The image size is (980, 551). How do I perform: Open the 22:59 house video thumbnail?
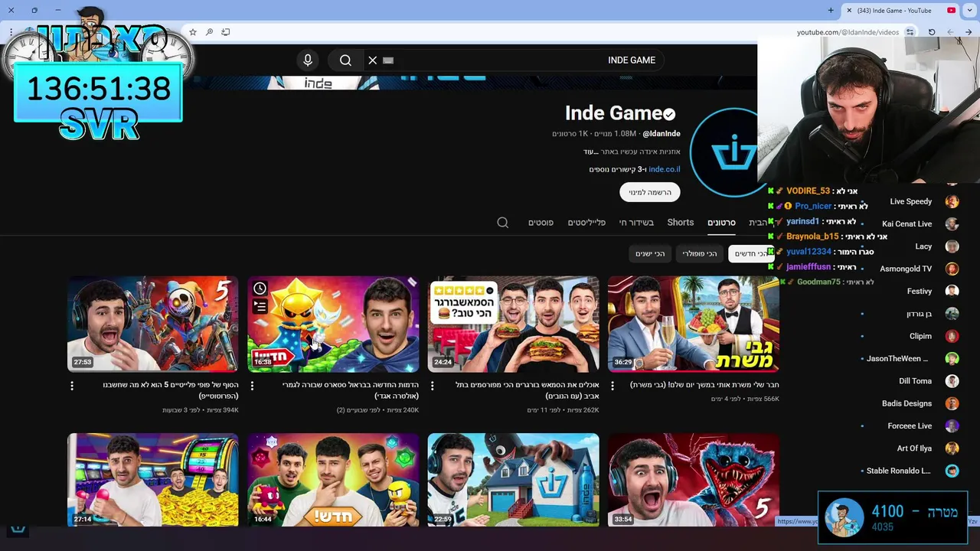513,480
